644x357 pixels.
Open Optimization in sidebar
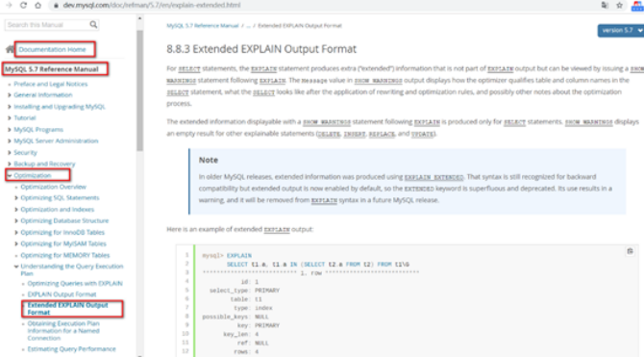[x=33, y=175]
